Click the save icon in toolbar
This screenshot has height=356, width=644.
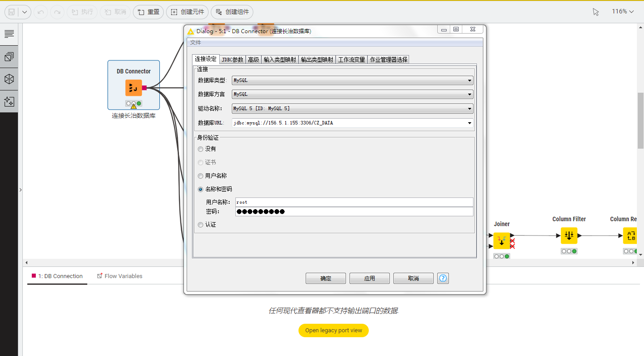(x=12, y=12)
